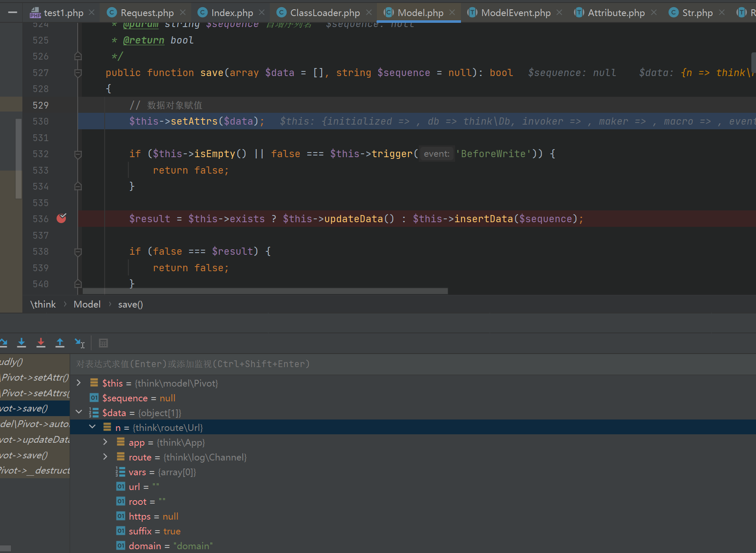The image size is (756, 553).
Task: Click the insertData call on line 536
Action: coord(483,219)
